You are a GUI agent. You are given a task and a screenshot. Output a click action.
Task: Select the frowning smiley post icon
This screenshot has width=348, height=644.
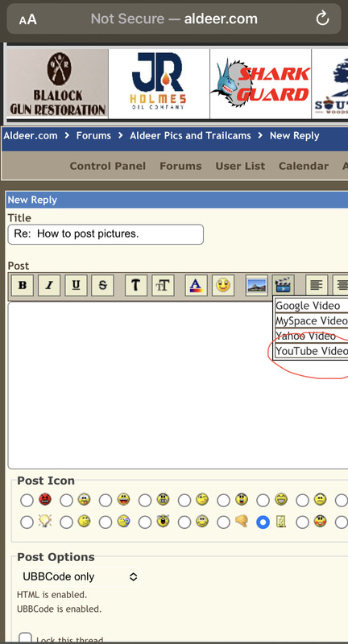[302, 500]
